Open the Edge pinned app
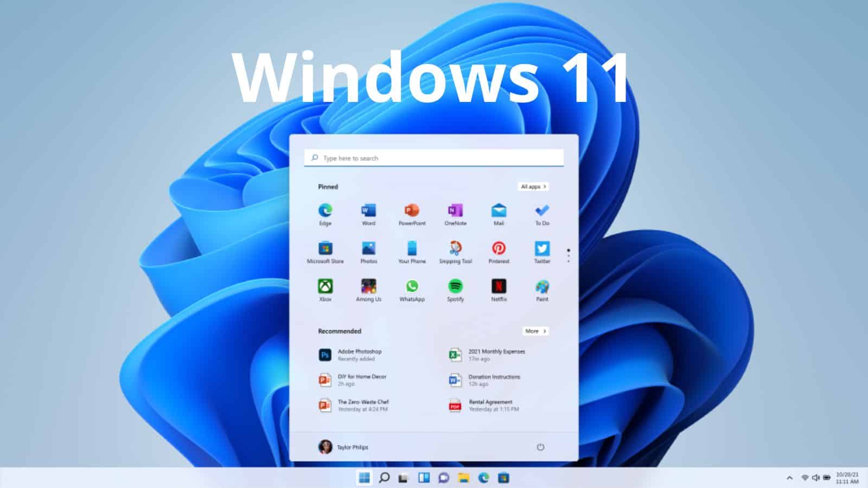Viewport: 868px width, 488px height. pyautogui.click(x=325, y=214)
